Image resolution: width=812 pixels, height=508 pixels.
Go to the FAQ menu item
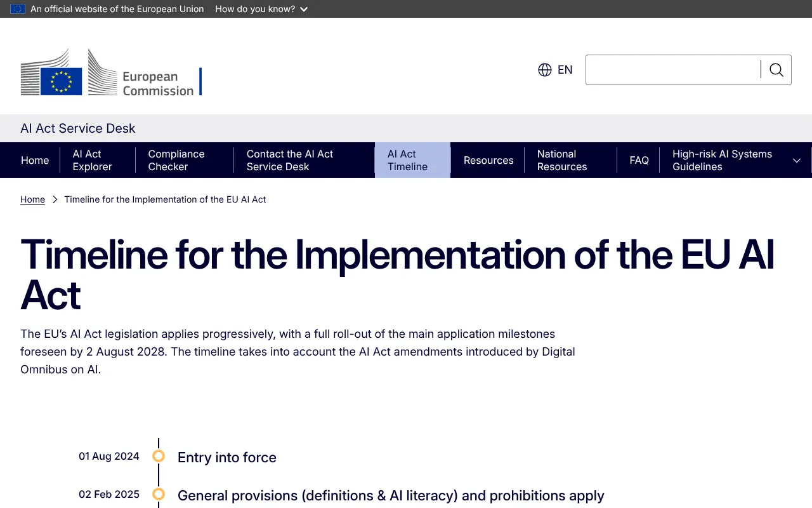tap(639, 160)
